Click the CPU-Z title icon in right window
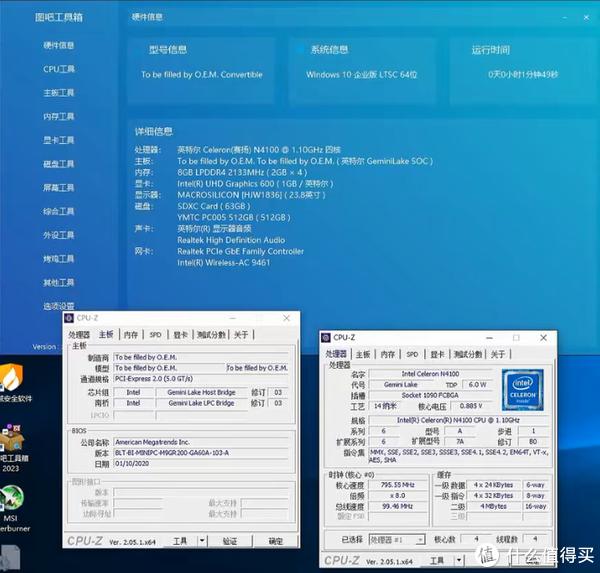Viewport: 600px width, 573px height. (326, 338)
